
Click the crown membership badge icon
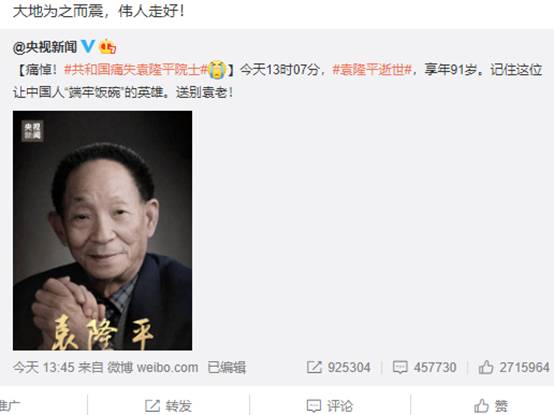[x=108, y=47]
